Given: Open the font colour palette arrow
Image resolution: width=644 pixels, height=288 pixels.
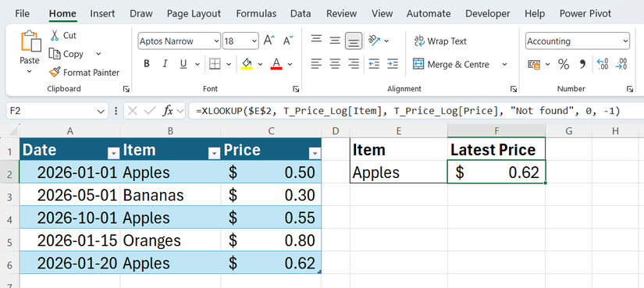Looking at the screenshot, I should pos(290,65).
